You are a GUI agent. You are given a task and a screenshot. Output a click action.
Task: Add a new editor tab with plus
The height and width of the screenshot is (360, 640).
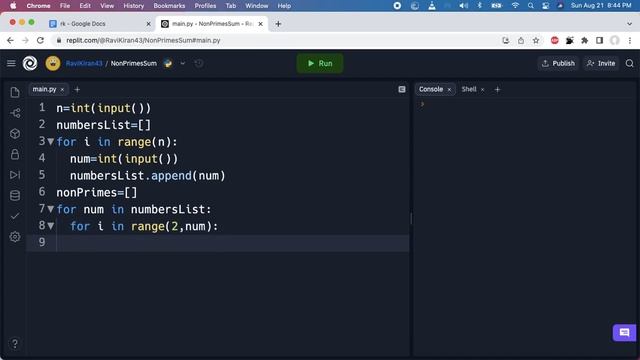tap(77, 89)
